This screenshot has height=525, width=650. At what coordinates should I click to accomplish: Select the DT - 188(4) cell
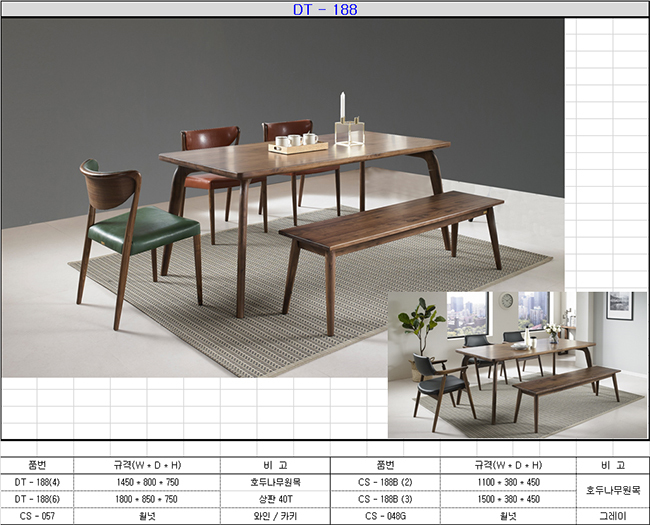tap(37, 482)
